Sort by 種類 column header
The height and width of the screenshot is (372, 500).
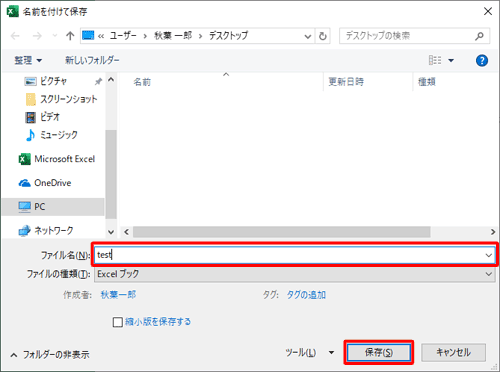[x=427, y=82]
